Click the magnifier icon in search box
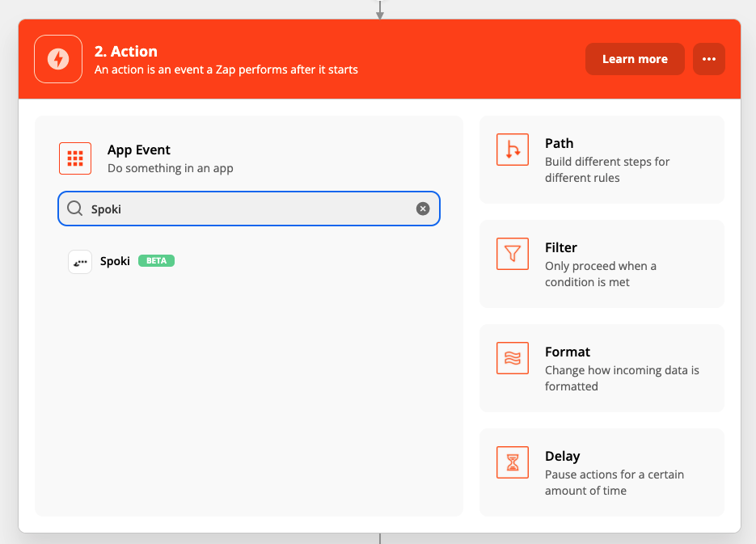756x544 pixels. [x=75, y=209]
